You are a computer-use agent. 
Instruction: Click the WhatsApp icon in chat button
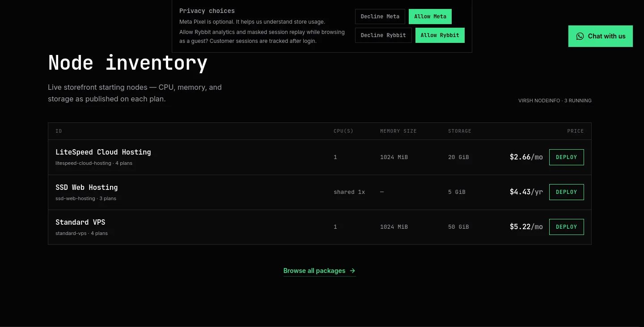[580, 36]
